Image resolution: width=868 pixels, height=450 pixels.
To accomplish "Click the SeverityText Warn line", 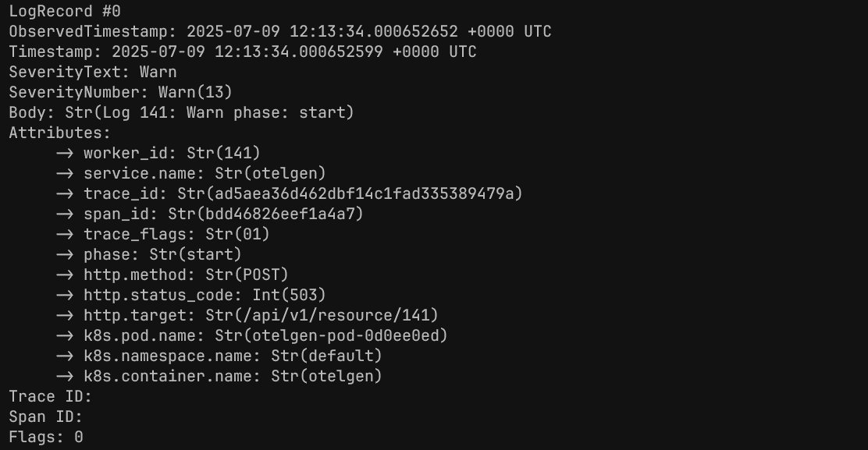I will pyautogui.click(x=92, y=73).
